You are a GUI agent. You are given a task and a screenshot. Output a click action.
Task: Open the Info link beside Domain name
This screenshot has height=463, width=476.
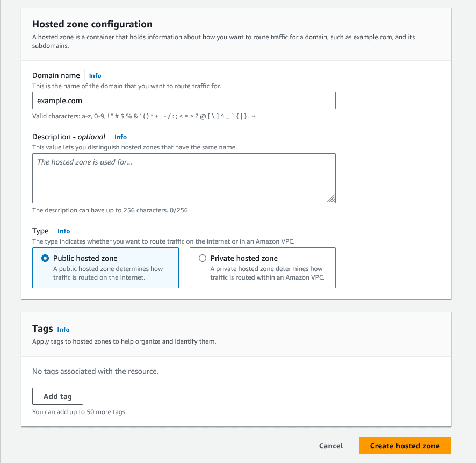[x=95, y=76]
